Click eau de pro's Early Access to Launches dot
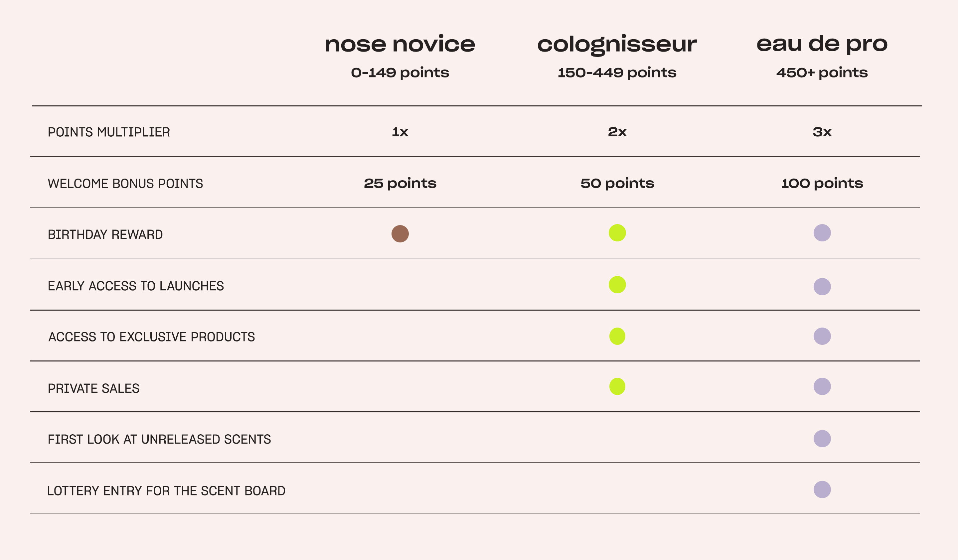 click(x=822, y=286)
